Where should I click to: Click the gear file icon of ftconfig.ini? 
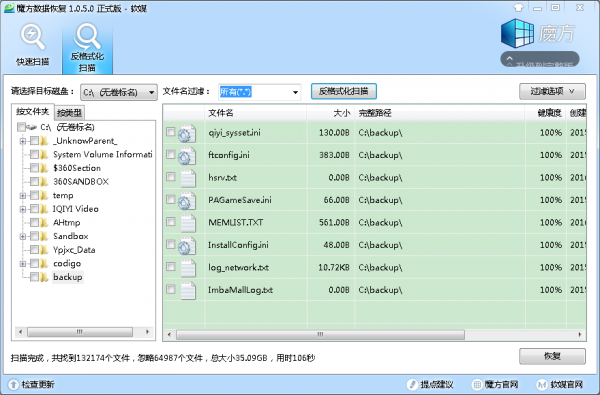click(x=187, y=156)
